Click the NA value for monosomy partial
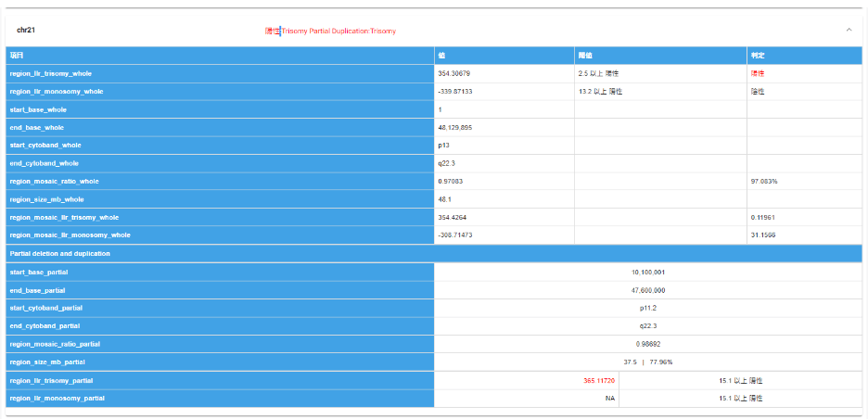The width and height of the screenshot is (868, 419). coord(609,399)
